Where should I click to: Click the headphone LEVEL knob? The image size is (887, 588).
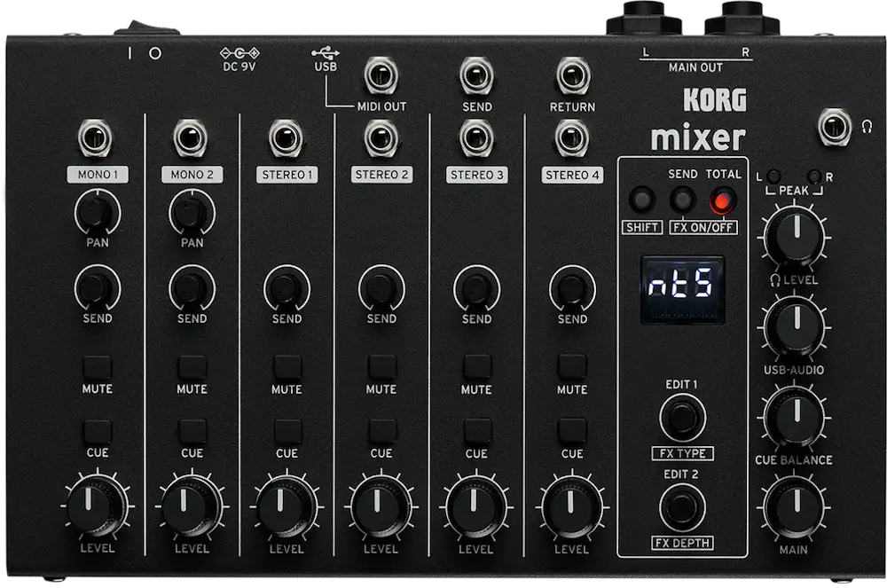[x=794, y=237]
